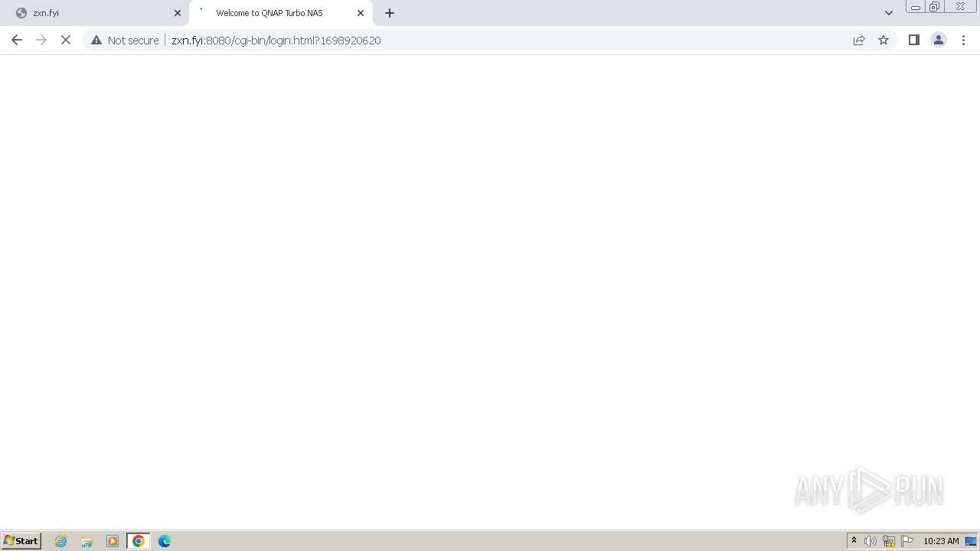Image resolution: width=980 pixels, height=551 pixels.
Task: Go back to the previous page
Action: [17, 40]
